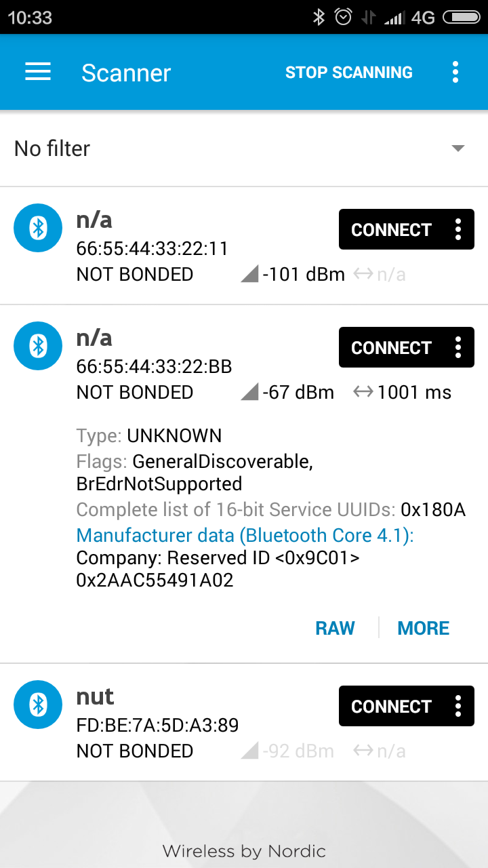Open more options beside first CONNECT button

pyautogui.click(x=458, y=230)
